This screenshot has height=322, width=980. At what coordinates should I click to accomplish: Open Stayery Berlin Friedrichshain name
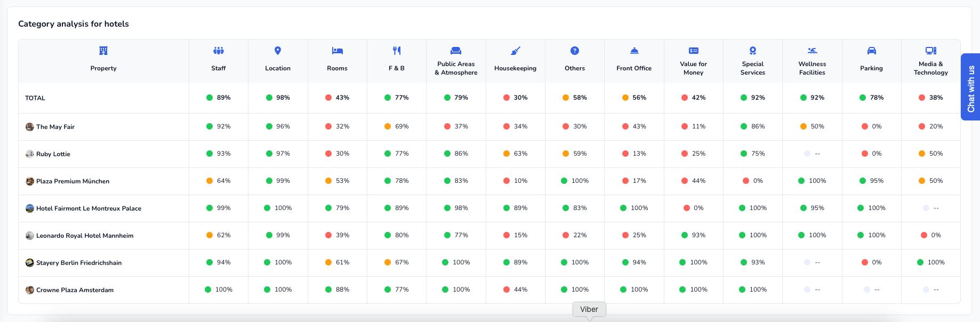coord(79,263)
